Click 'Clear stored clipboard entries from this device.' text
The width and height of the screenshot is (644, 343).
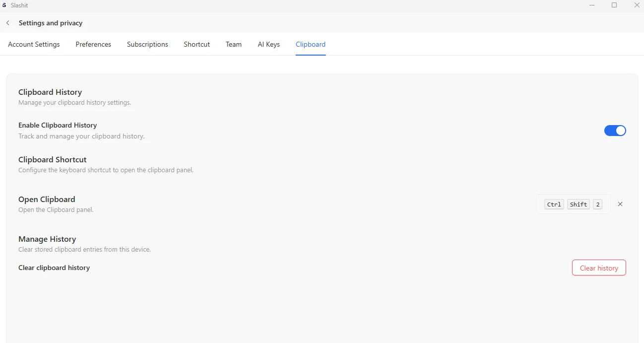coord(84,249)
